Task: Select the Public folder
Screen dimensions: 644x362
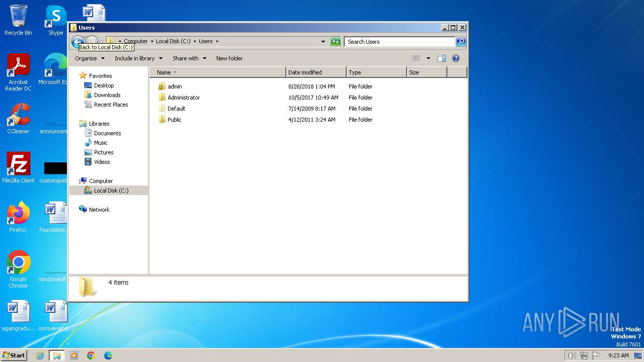Action: 170,120
